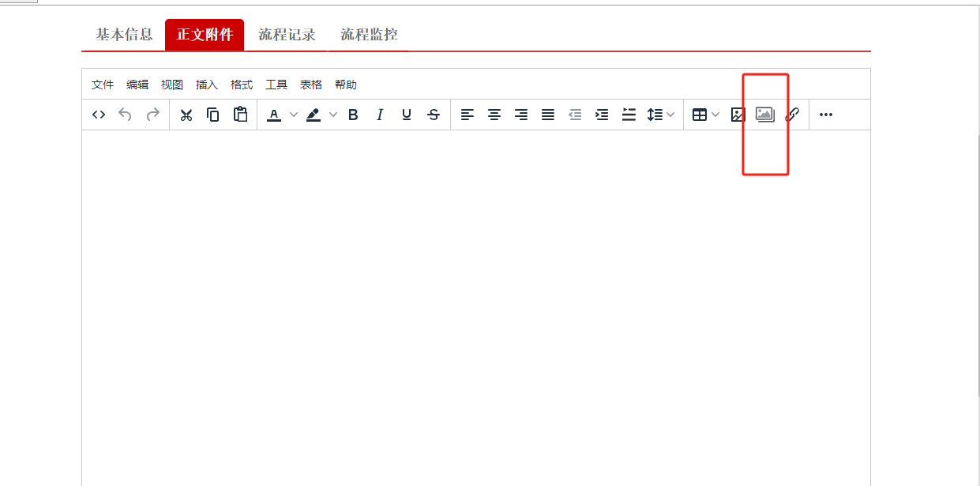Expand table dropdown arrow

coord(716,115)
